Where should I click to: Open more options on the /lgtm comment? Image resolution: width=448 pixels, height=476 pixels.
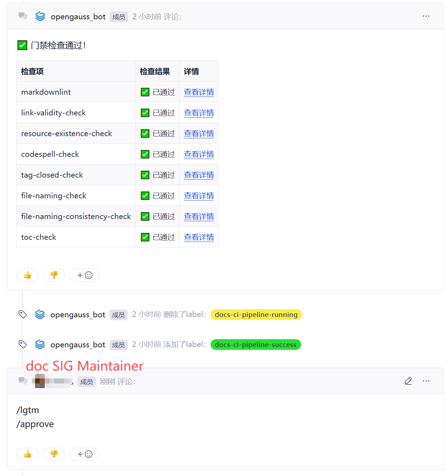coord(426,381)
